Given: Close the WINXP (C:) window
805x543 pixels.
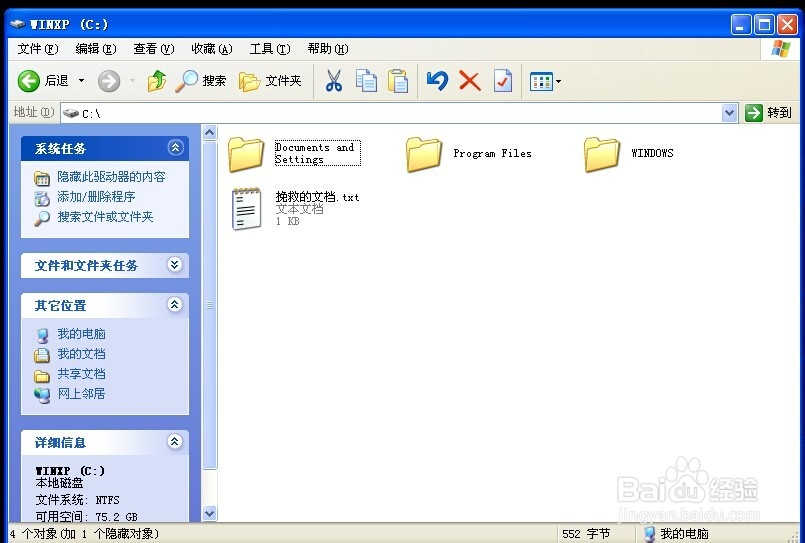Looking at the screenshot, I should click(787, 24).
